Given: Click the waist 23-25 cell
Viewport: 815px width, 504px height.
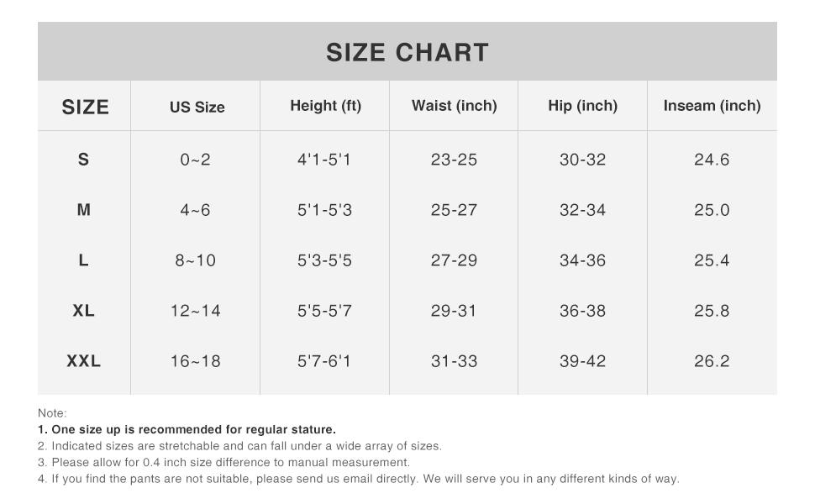Looking at the screenshot, I should [x=454, y=160].
